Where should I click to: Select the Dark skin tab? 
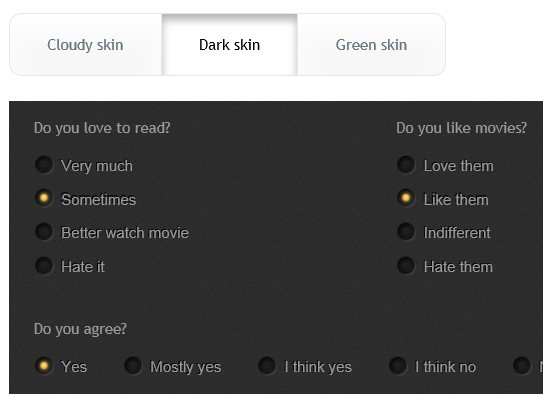point(229,45)
